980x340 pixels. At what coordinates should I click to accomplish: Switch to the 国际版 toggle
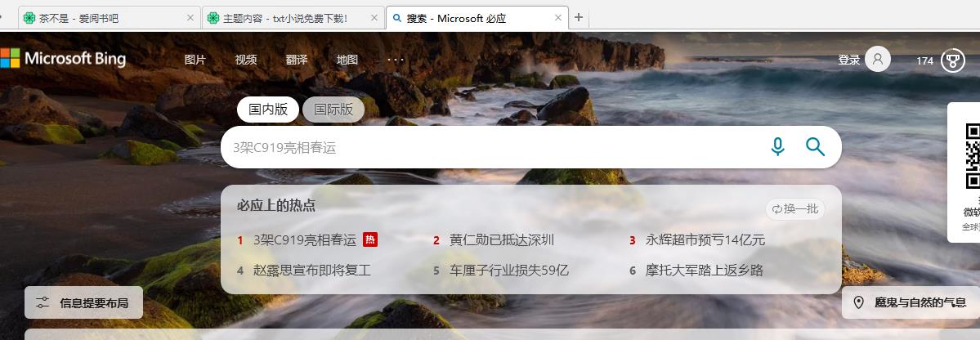click(333, 110)
